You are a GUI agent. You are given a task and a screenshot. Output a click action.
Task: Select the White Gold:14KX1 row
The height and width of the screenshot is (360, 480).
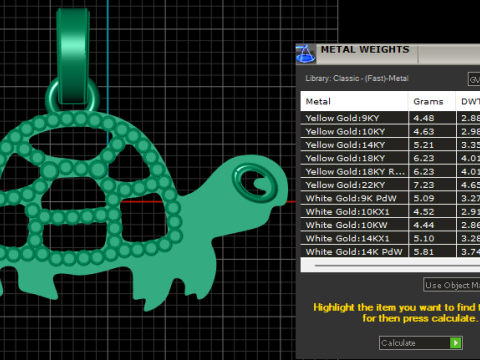point(390,238)
